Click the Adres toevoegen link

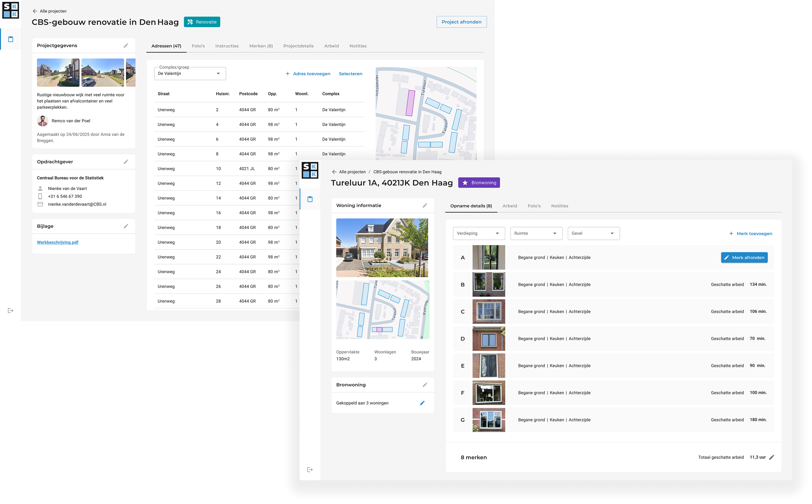(308, 74)
